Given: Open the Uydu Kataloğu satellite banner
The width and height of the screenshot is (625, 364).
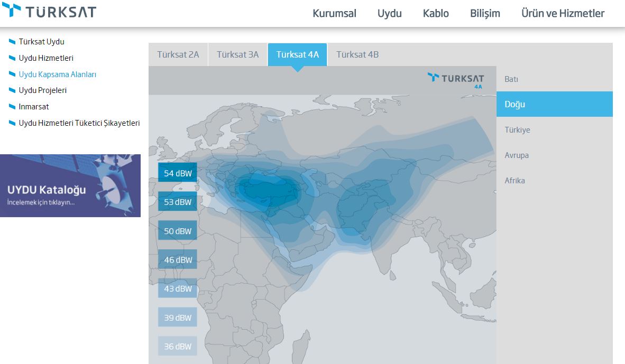Looking at the screenshot, I should coord(70,185).
